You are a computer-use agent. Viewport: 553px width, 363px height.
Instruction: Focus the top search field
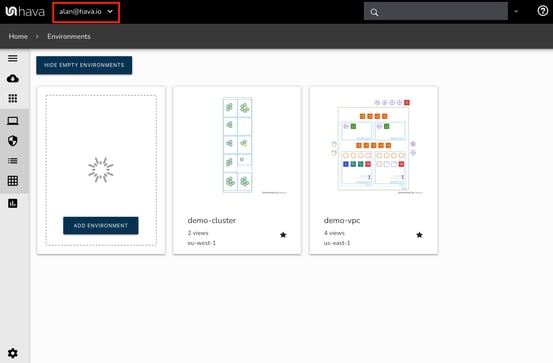(436, 12)
